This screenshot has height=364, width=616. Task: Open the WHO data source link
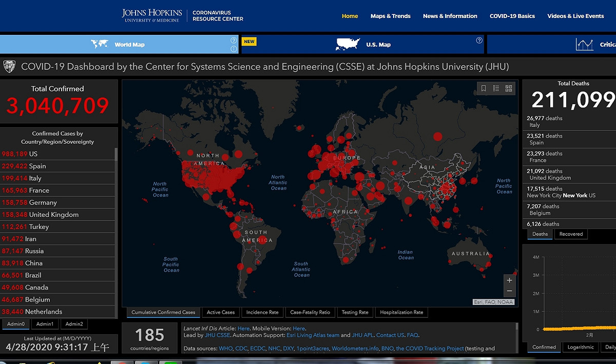pyautogui.click(x=226, y=349)
